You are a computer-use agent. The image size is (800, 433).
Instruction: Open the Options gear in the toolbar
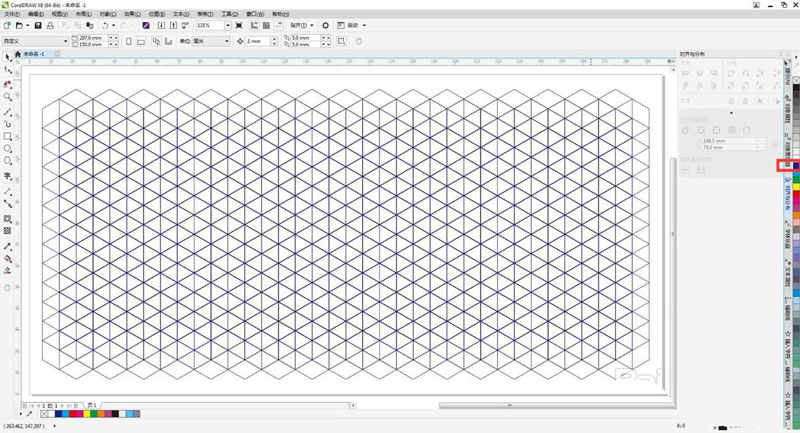(325, 25)
